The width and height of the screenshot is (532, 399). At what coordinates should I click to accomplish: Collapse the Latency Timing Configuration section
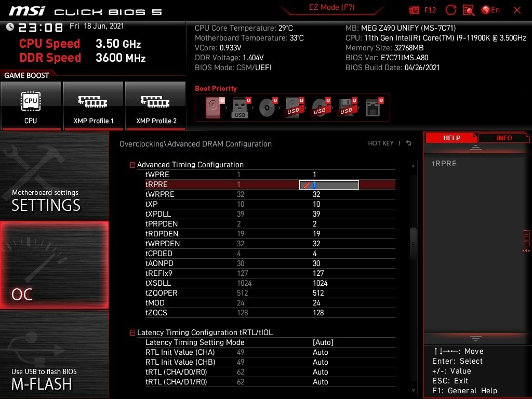[x=132, y=332]
